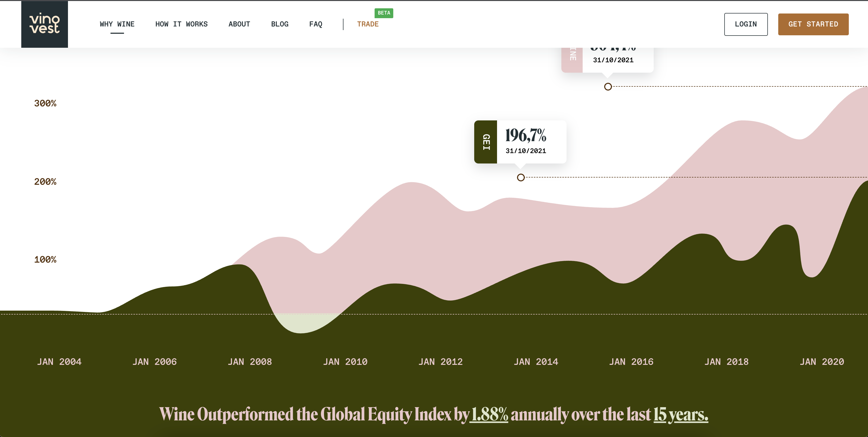Open the BLOG section
This screenshot has width=868, height=437.
pos(280,24)
